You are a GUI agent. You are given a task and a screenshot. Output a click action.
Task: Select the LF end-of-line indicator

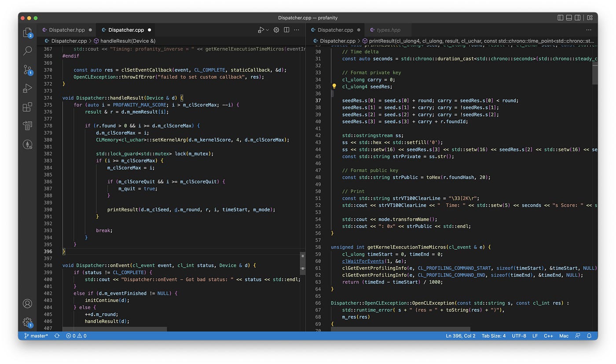click(x=535, y=336)
